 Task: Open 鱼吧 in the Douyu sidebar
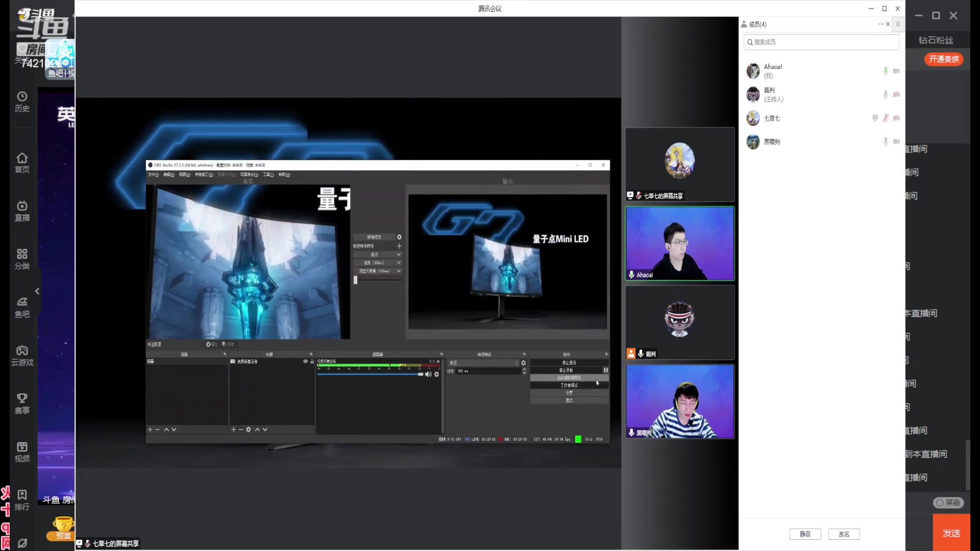22,307
